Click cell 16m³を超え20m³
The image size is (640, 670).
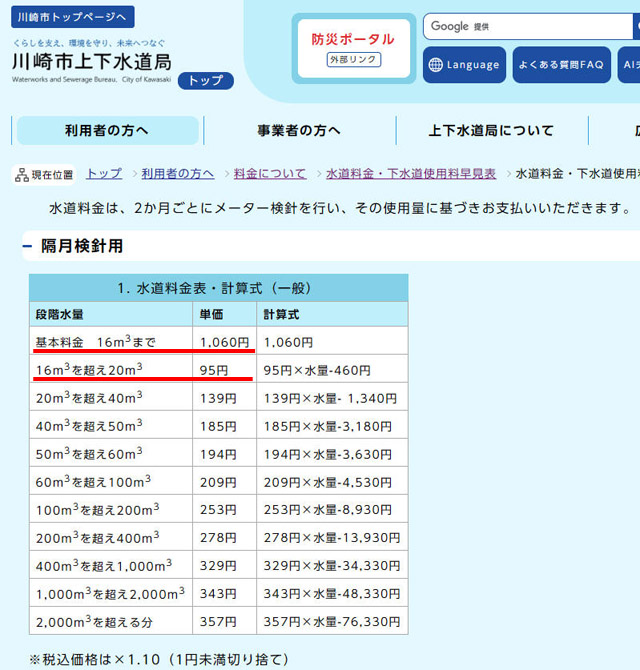pyautogui.click(x=111, y=369)
